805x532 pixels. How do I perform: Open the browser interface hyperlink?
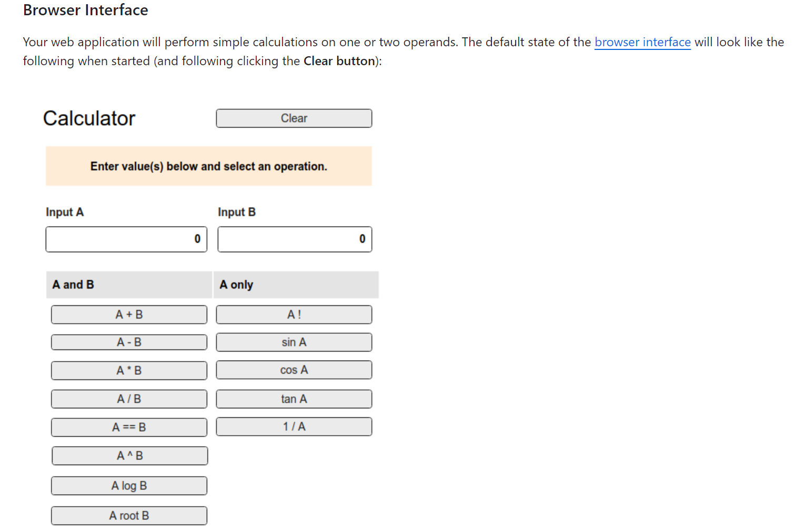click(x=642, y=42)
